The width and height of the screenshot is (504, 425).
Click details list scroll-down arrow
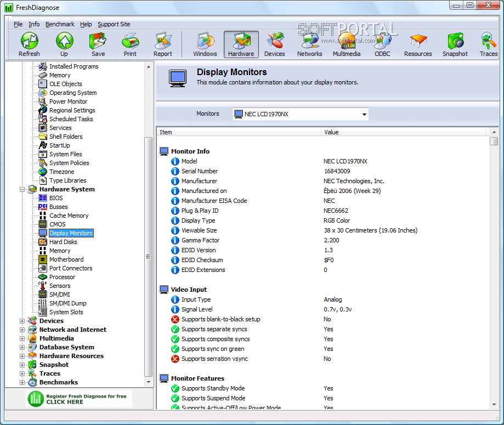click(x=494, y=405)
